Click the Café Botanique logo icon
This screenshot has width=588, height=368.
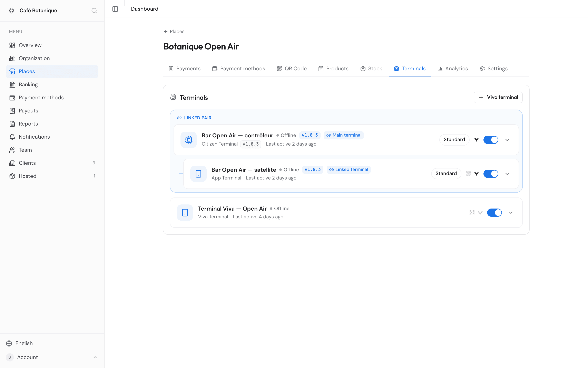point(11,10)
